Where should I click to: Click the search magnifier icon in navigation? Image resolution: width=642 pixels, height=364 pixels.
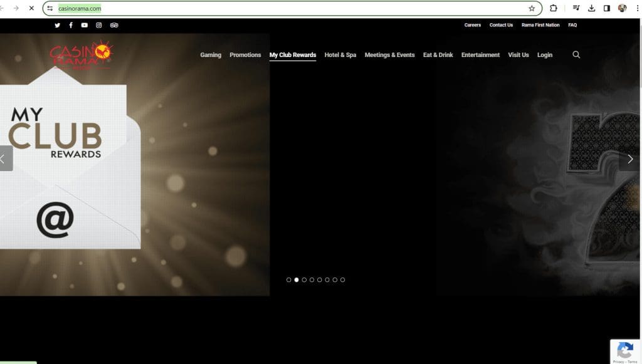576,55
